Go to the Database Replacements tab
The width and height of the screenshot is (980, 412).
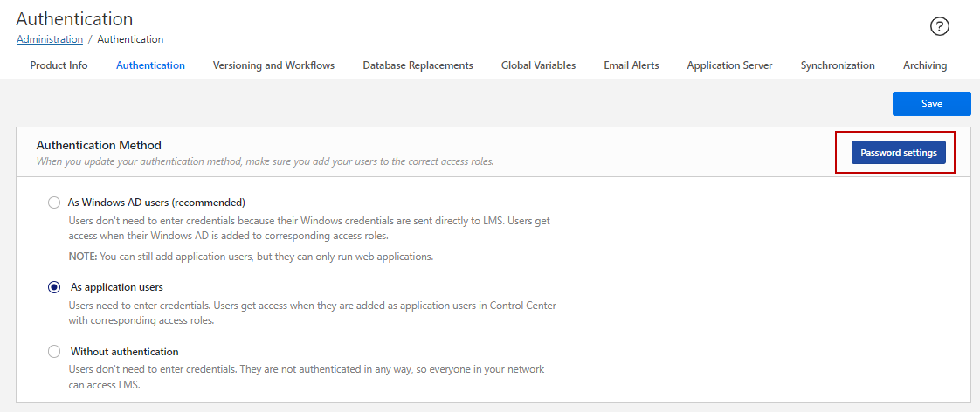pyautogui.click(x=418, y=65)
